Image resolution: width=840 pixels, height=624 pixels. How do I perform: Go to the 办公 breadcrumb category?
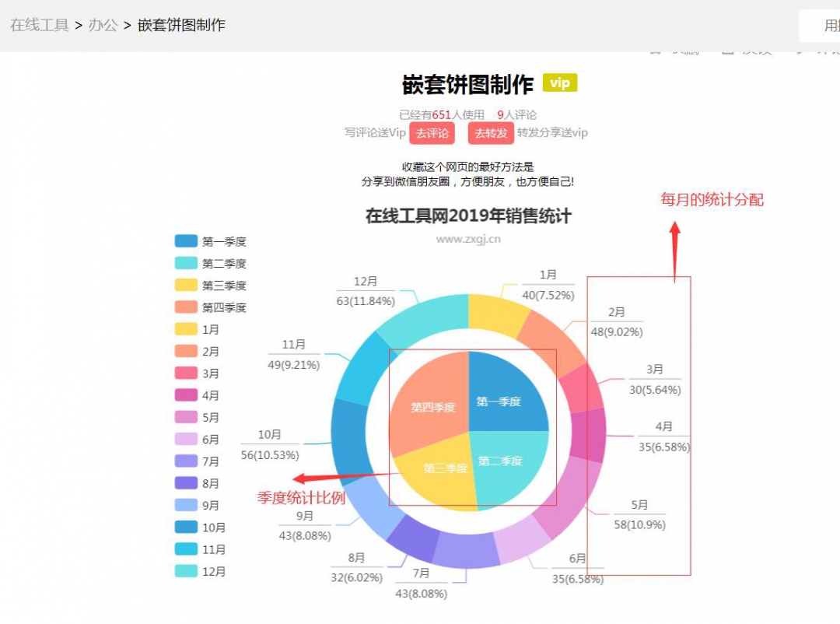point(103,25)
